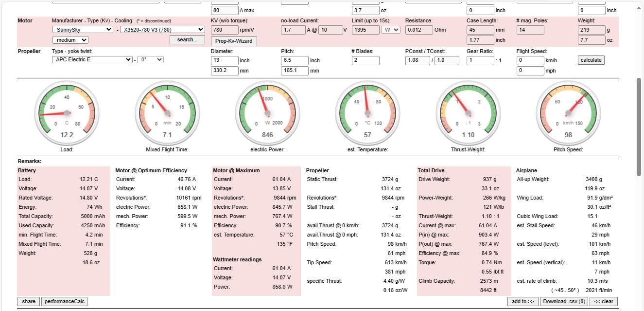644x311 pixels.
Task: Open the Prop-Kv-Wizard
Action: point(234,41)
